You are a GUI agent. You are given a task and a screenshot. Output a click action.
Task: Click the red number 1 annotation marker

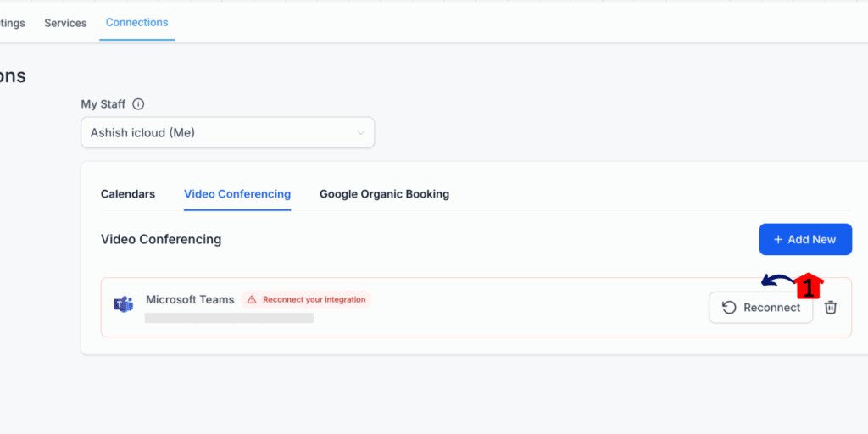click(808, 287)
